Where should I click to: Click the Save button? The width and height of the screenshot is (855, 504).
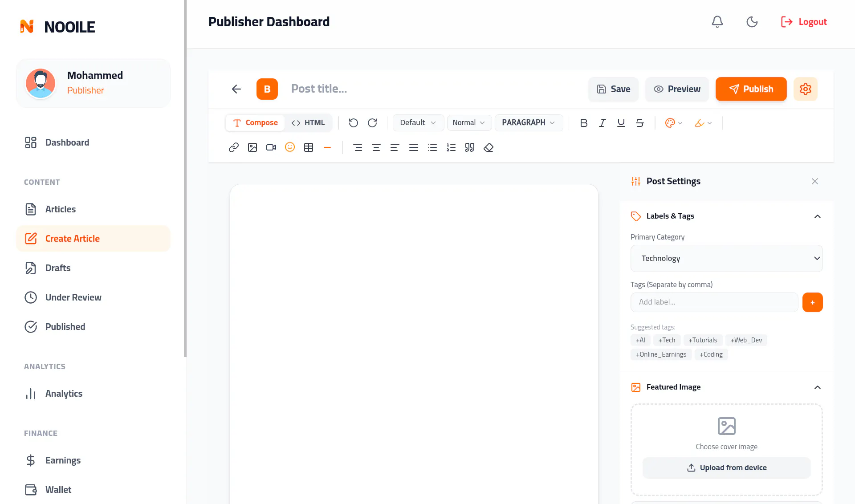613,89
